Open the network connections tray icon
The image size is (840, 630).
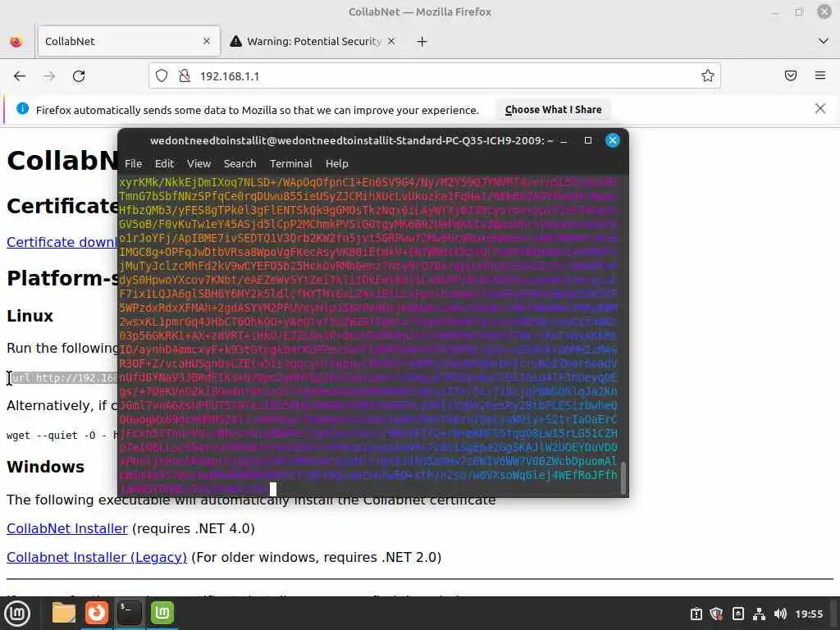(759, 614)
